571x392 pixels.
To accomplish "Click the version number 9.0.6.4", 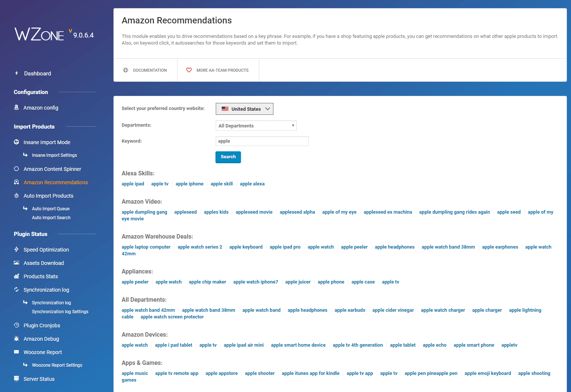I will tap(83, 35).
